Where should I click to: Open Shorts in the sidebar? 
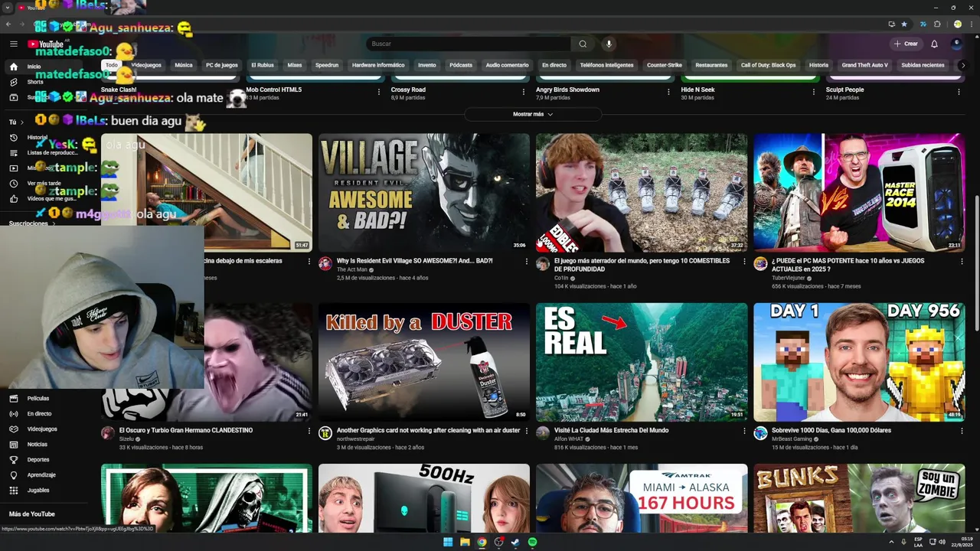(34, 82)
